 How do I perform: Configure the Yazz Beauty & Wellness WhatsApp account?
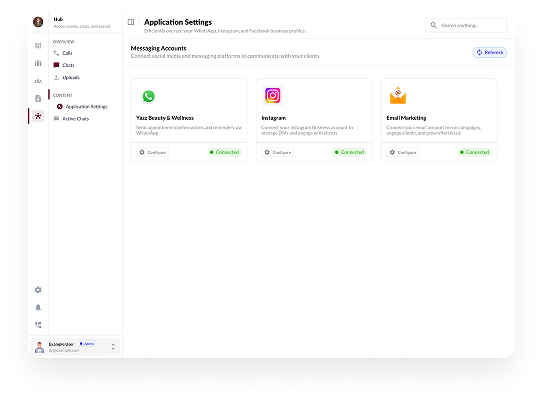(152, 152)
